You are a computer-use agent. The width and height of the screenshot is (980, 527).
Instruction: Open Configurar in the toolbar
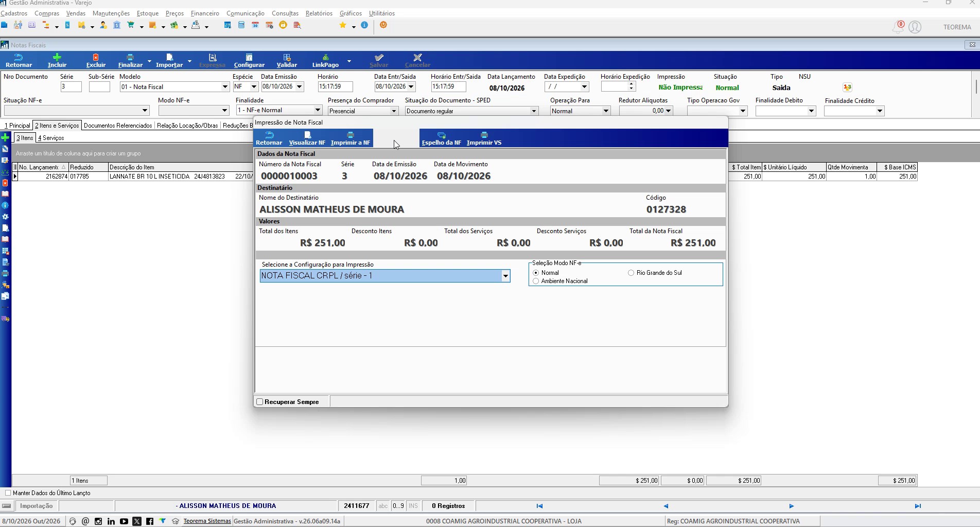pos(249,60)
